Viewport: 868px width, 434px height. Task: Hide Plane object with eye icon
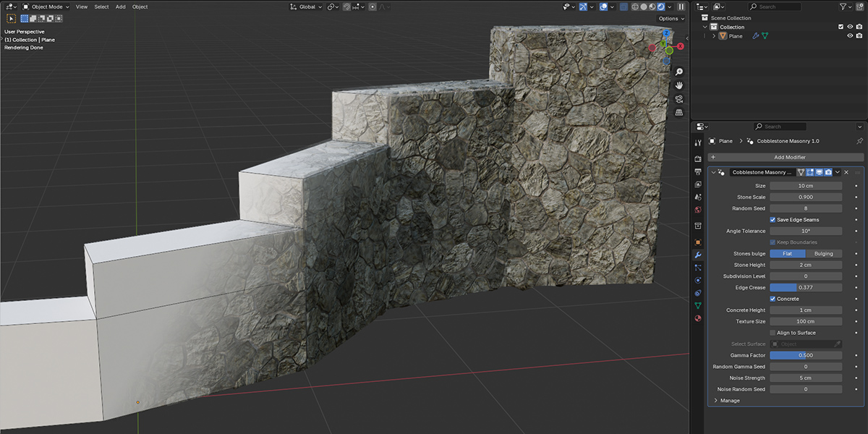pyautogui.click(x=850, y=36)
